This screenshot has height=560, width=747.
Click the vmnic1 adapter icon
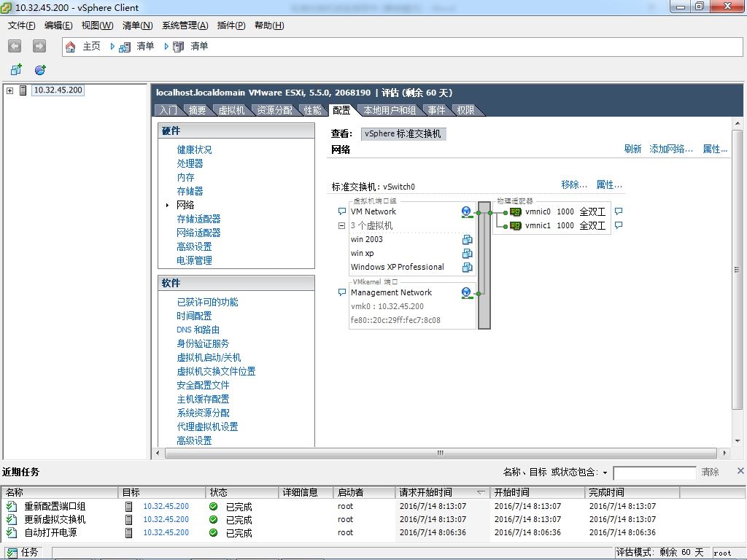[x=516, y=226]
